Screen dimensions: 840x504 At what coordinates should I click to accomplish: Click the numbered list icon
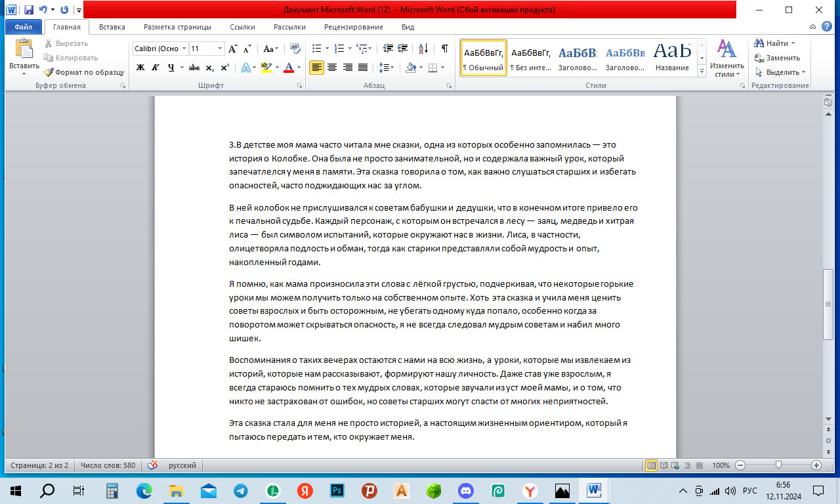tap(339, 49)
